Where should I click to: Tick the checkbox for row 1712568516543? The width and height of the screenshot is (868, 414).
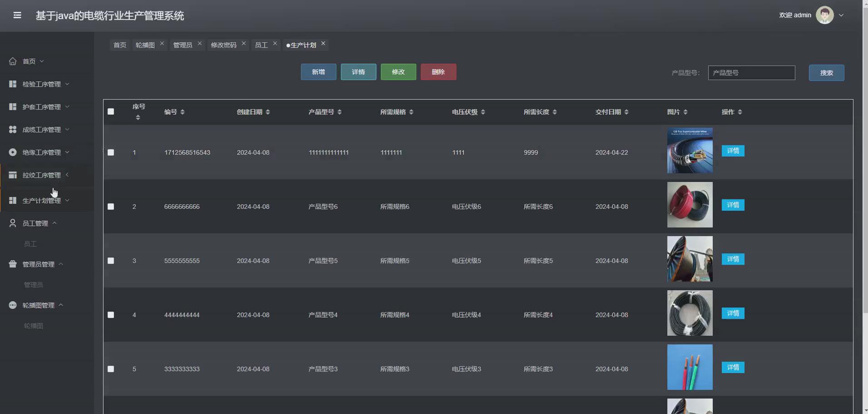[x=111, y=153]
